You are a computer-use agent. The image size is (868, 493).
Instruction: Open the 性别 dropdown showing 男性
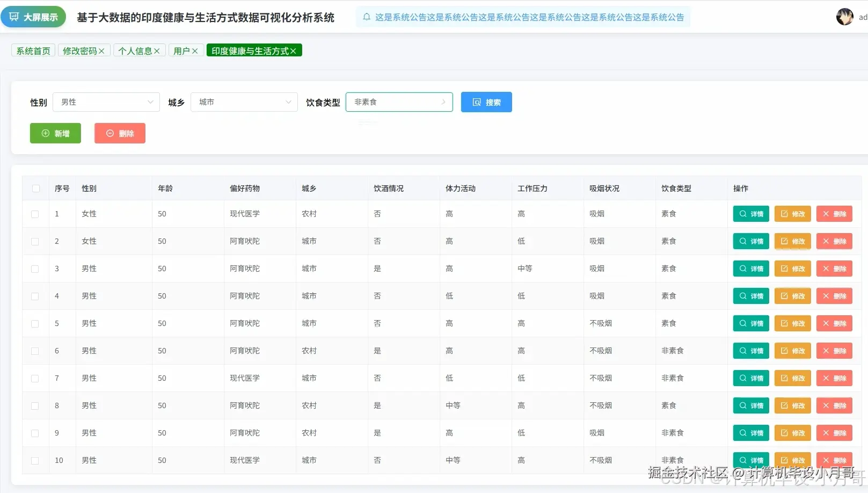(106, 102)
